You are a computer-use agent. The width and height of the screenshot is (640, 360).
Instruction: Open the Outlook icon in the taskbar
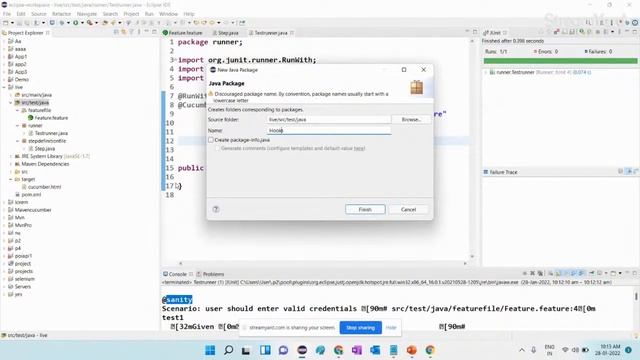point(375,350)
